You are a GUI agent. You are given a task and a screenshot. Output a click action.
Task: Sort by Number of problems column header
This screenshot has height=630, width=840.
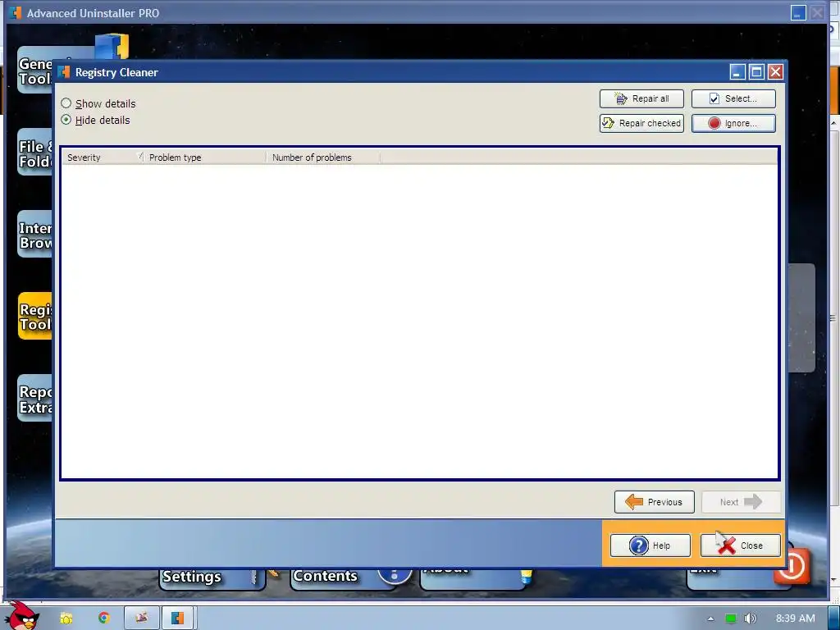(x=323, y=157)
